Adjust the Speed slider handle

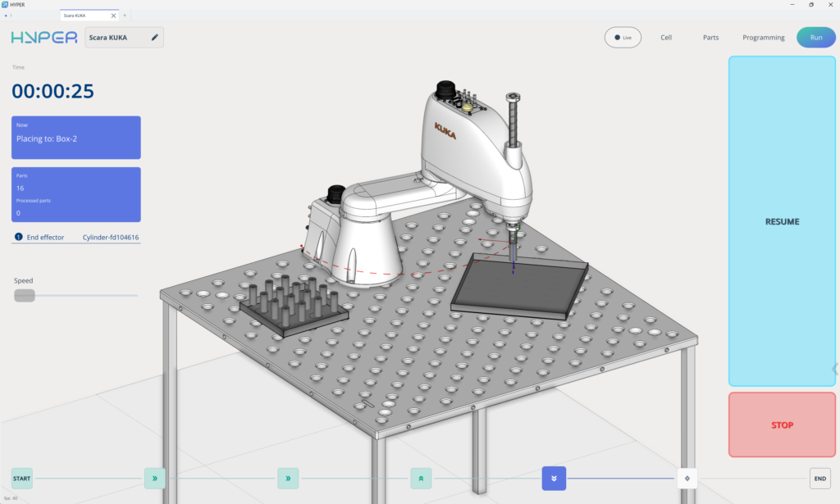pyautogui.click(x=24, y=295)
